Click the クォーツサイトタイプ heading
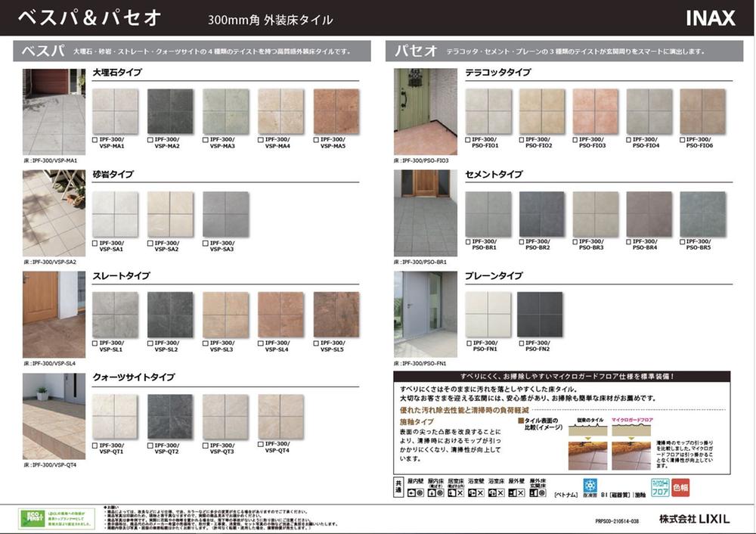Viewport: 756px width, 534px height. [x=134, y=377]
